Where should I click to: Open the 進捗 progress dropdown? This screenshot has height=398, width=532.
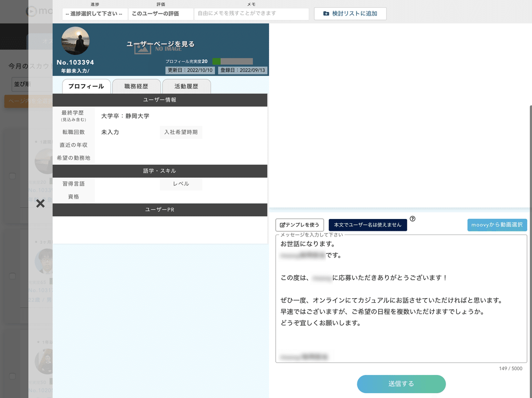pyautogui.click(x=95, y=14)
